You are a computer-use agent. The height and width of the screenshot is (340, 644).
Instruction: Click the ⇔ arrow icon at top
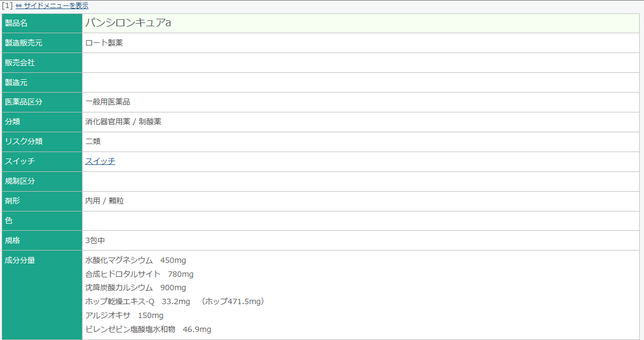pyautogui.click(x=19, y=6)
